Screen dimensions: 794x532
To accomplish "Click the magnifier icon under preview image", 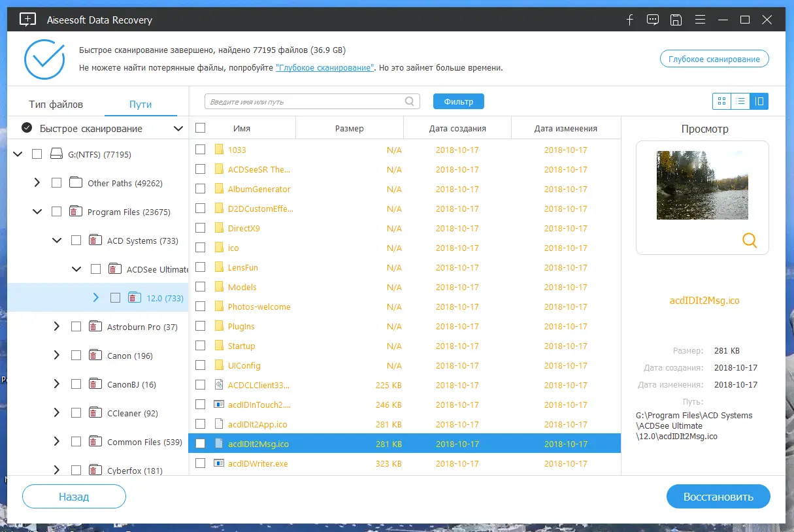I will (750, 241).
